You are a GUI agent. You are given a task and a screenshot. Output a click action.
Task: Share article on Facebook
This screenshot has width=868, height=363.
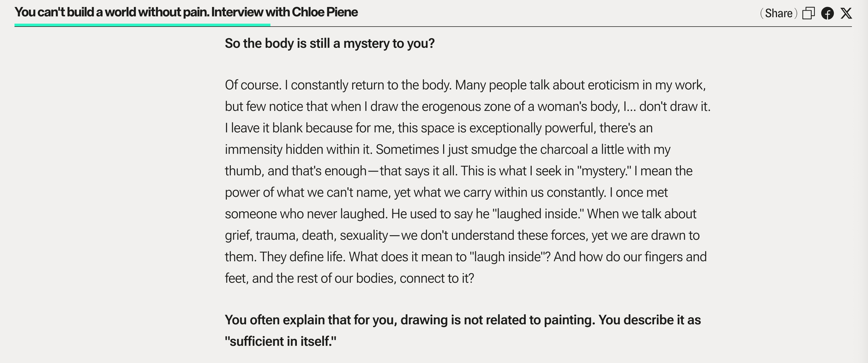coord(827,13)
